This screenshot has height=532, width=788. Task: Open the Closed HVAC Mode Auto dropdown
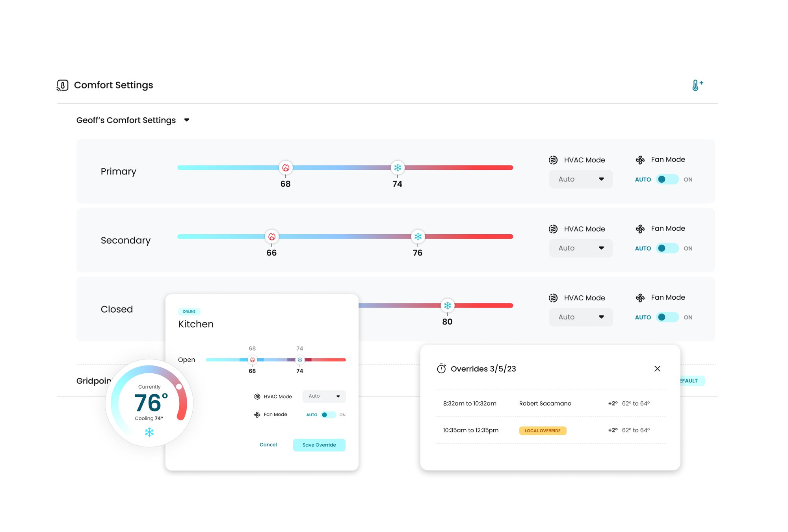(x=581, y=317)
